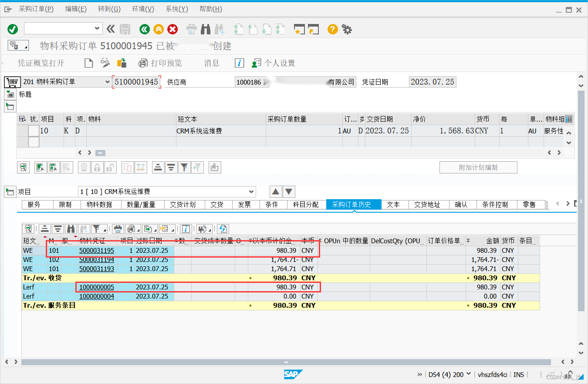
Task: Click binoculars Find in order history toolbar
Action: coord(71,228)
